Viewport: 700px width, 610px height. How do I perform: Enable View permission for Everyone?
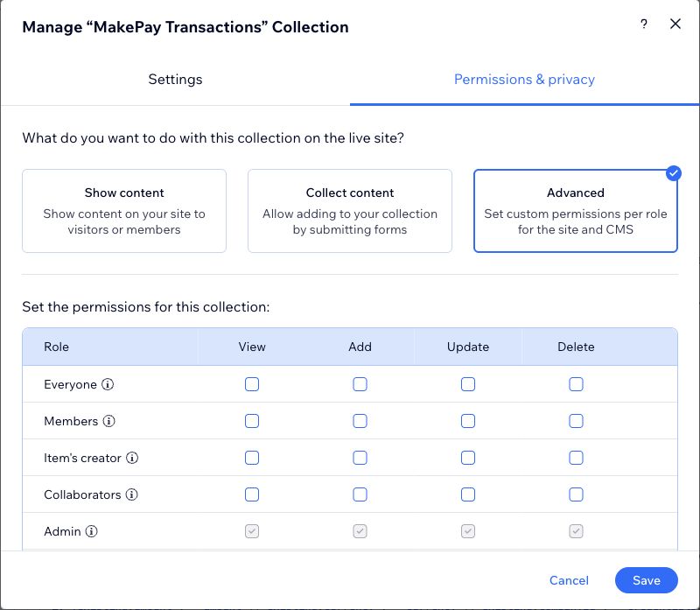[252, 384]
